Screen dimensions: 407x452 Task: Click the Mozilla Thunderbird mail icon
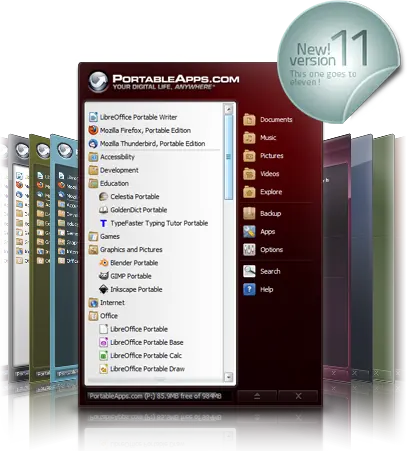tap(93, 143)
